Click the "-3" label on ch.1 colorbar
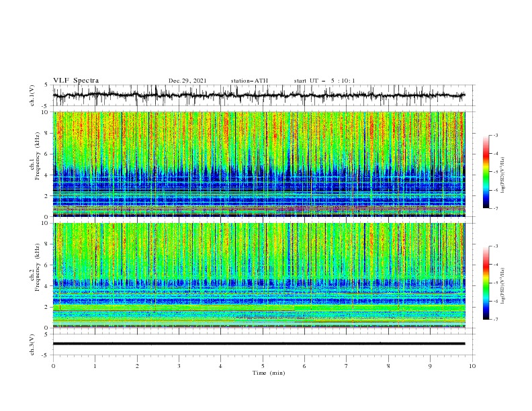 (495, 135)
